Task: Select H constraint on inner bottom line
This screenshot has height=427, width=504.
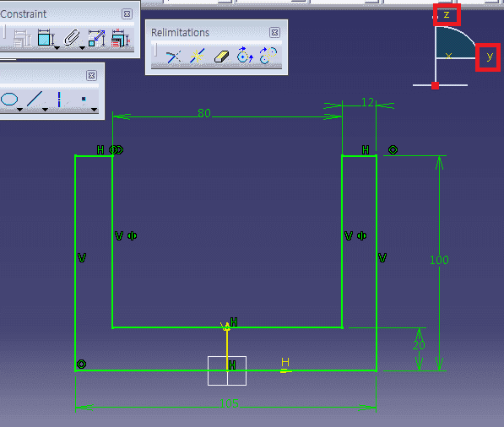Action: point(234,322)
